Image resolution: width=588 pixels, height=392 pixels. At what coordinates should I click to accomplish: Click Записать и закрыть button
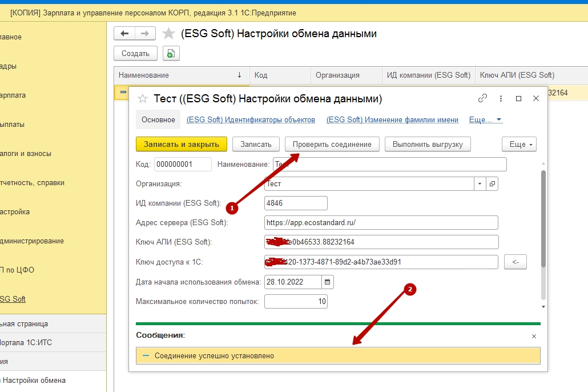tap(182, 144)
